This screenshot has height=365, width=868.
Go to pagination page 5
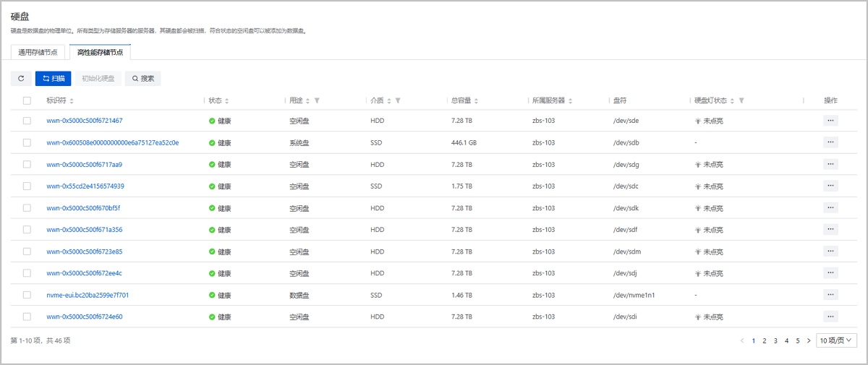pyautogui.click(x=797, y=340)
